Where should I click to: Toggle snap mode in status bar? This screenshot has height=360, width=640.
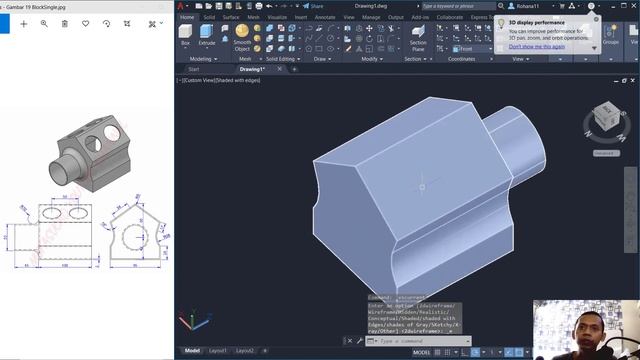pyautogui.click(x=447, y=352)
